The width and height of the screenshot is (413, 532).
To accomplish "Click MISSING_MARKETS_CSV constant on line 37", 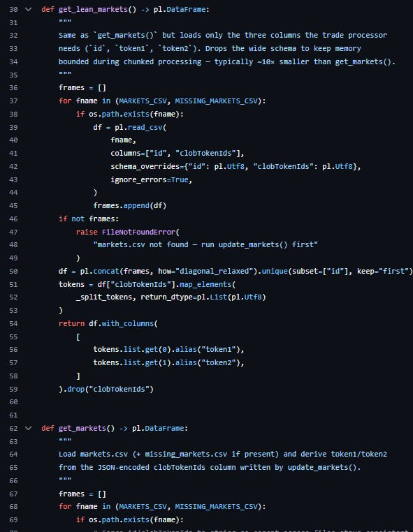I will pyautogui.click(x=216, y=101).
